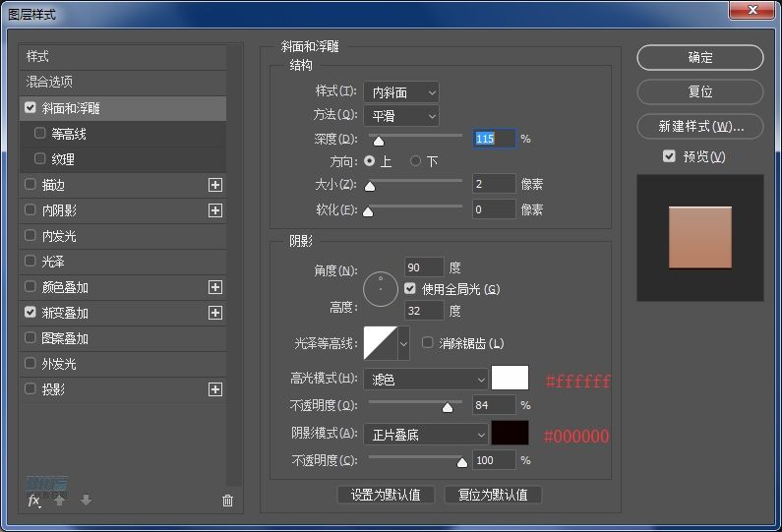Click the 确定 button
782x532 pixels.
(x=700, y=58)
